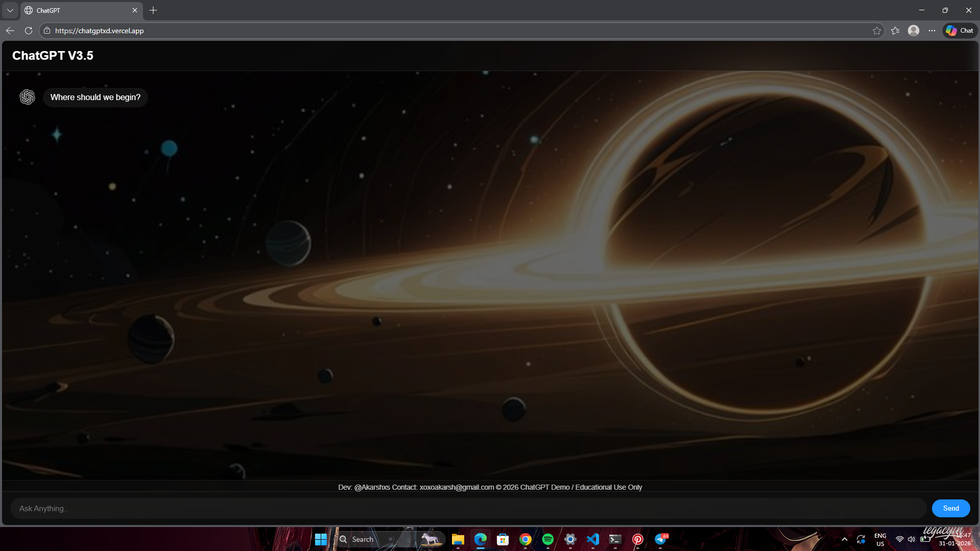Screen dimensions: 980x551
Task: Add page to favorites with star icon
Action: click(876, 31)
